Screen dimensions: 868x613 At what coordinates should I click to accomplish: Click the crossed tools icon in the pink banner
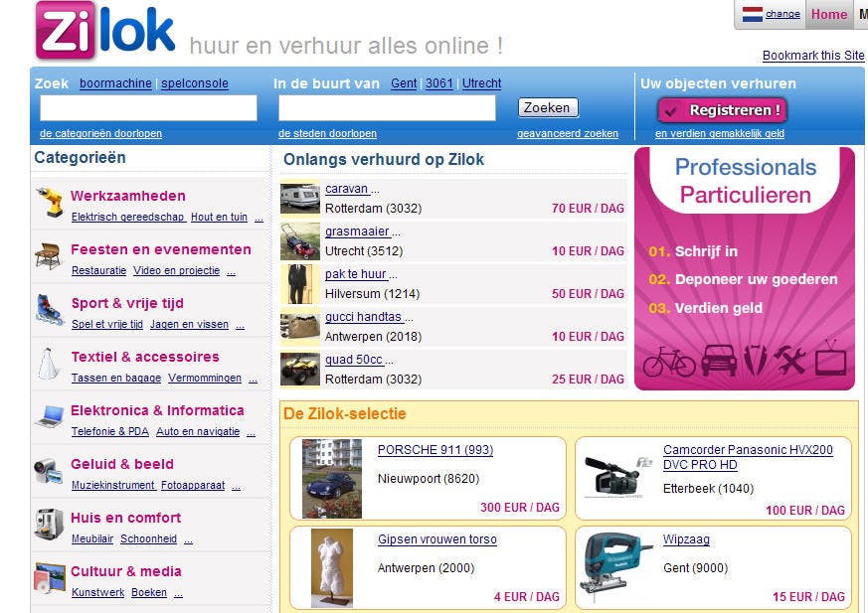coord(789,360)
